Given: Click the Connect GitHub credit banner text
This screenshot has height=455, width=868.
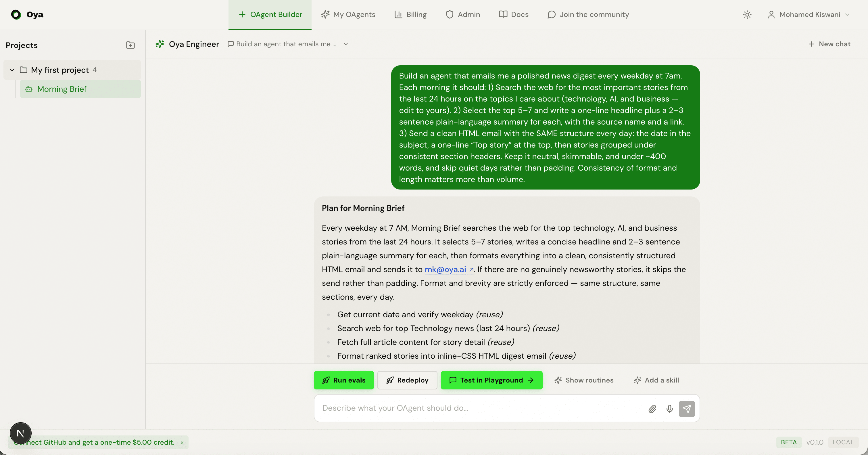Looking at the screenshot, I should (94, 442).
